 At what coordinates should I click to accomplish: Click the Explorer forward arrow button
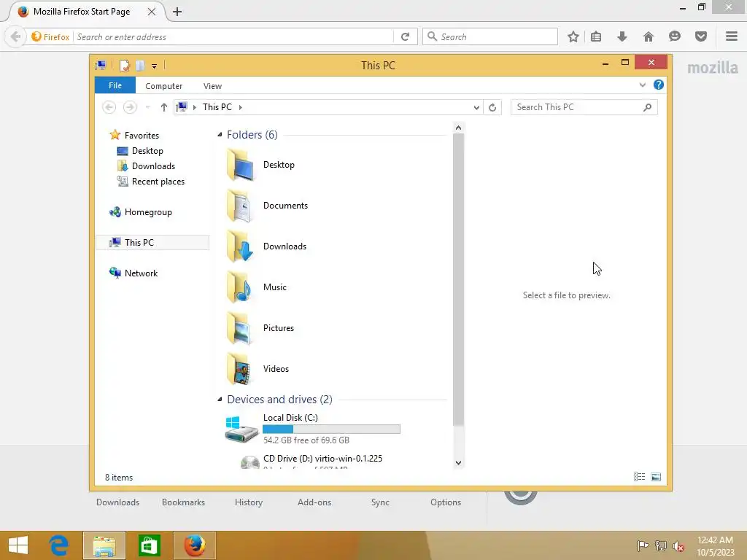130,107
